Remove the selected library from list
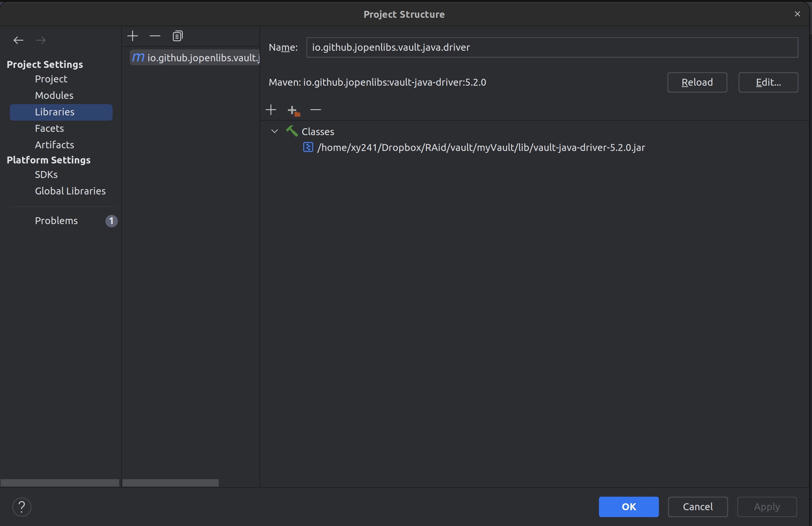The width and height of the screenshot is (812, 526). (155, 36)
